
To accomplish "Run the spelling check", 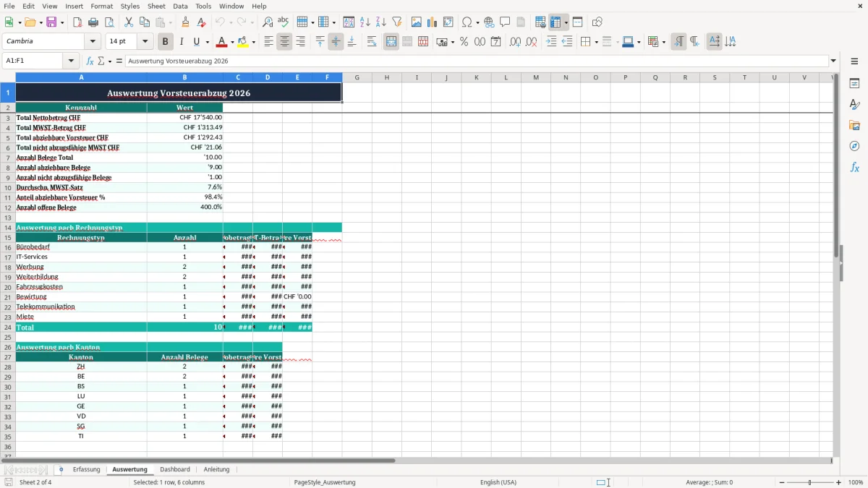I will point(284,22).
